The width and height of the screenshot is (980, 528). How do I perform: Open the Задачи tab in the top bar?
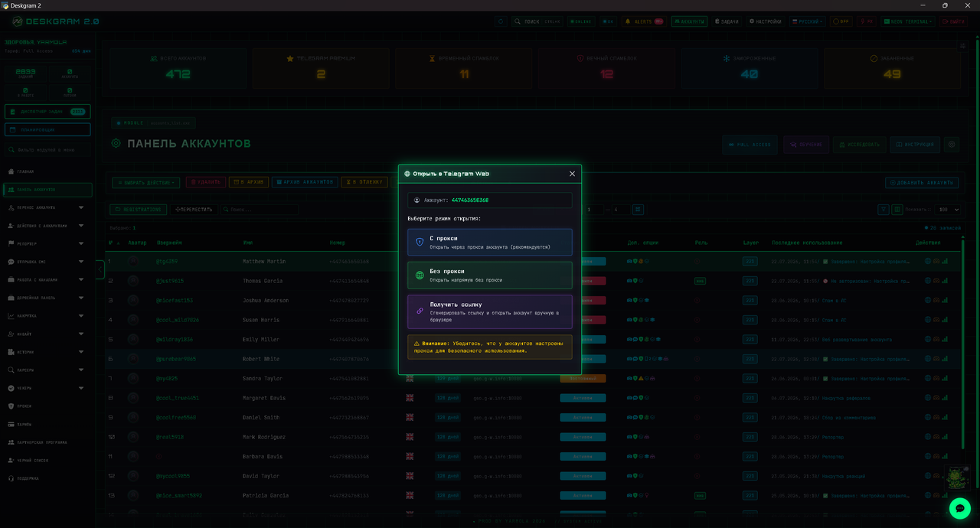click(x=727, y=21)
